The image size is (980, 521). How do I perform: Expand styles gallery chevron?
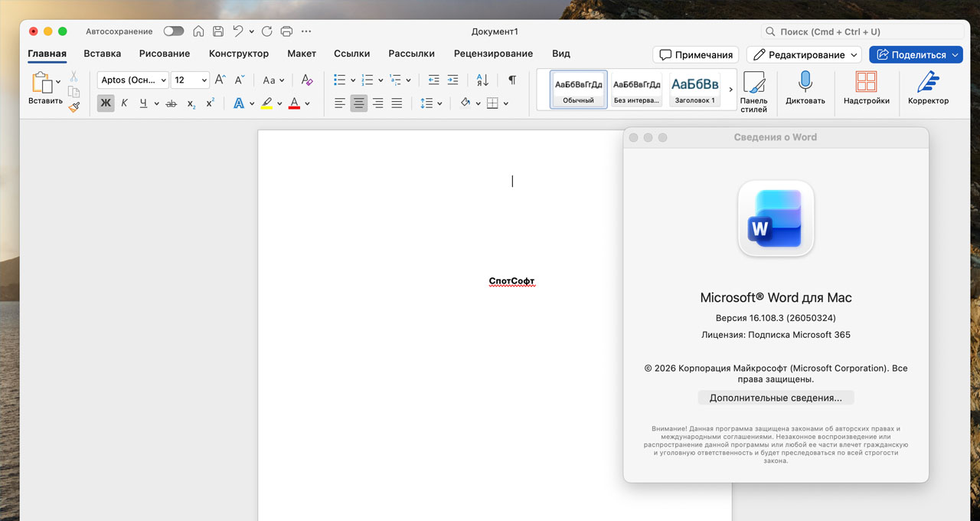pos(730,90)
